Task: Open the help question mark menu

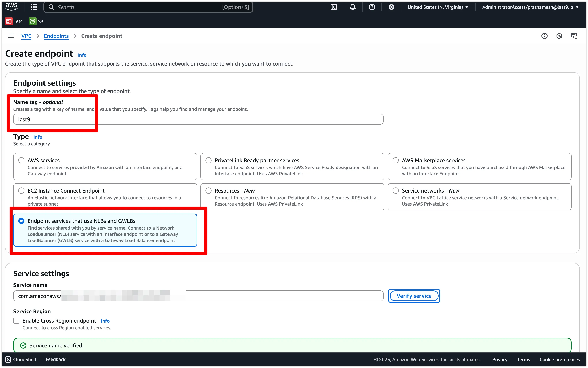Action: 372,7
